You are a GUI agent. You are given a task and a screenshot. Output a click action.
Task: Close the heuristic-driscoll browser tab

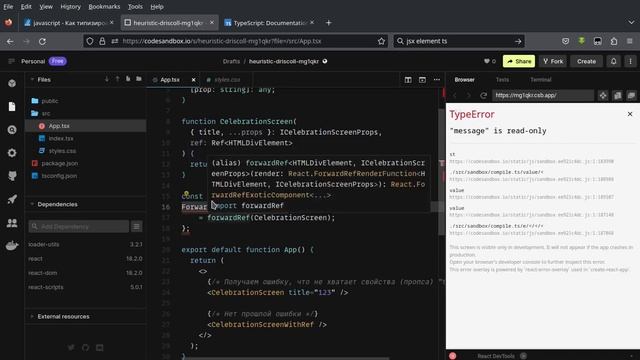pos(212,23)
